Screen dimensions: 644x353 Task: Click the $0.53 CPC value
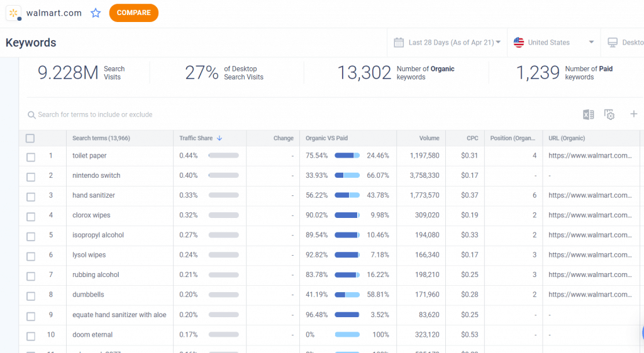(469, 335)
